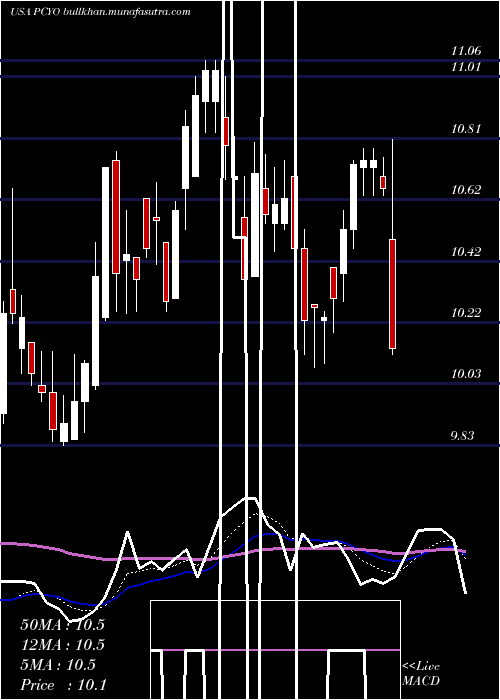Click the 11.06 price level label
Viewport: 500px width, 700px height.
point(467,51)
